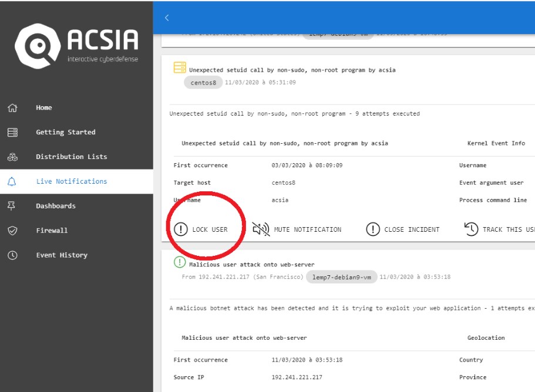Click the Target host value centos8
Screen dimensions: 535x392
(284, 183)
